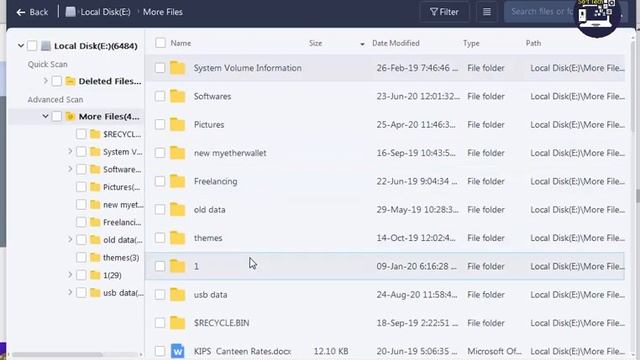Toggle the select-all checkbox in header
This screenshot has height=360, width=640.
(160, 43)
